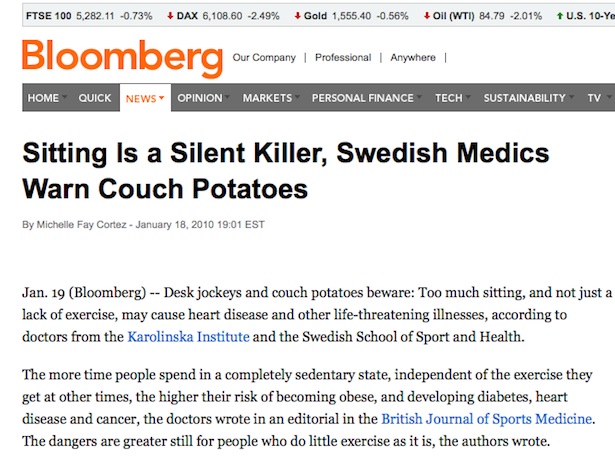Click the red down arrow beside Gold
This screenshot has width=615, height=470.
click(x=297, y=16)
